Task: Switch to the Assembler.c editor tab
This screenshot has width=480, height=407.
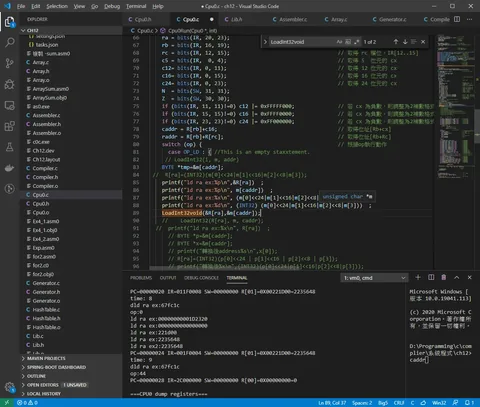Action: tap(290, 19)
